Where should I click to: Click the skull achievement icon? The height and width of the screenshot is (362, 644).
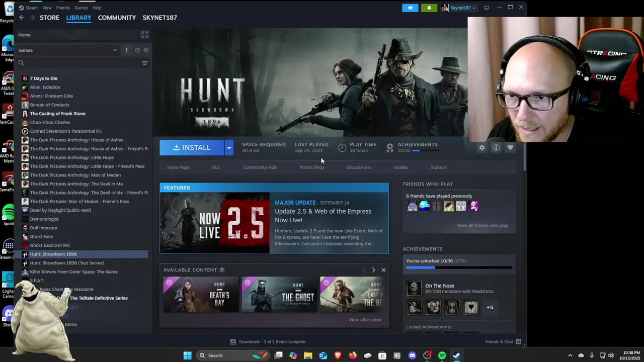point(433,307)
